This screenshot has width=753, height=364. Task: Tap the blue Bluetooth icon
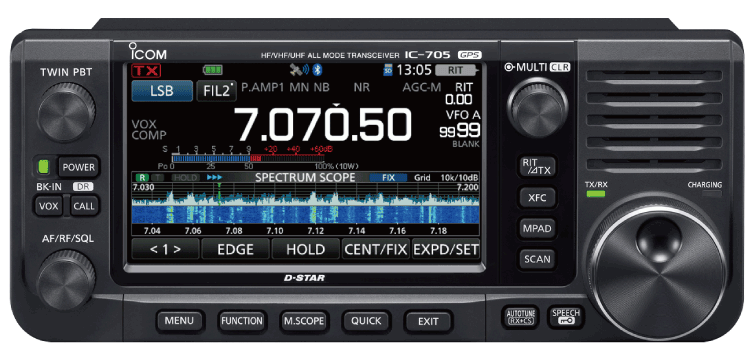point(316,70)
